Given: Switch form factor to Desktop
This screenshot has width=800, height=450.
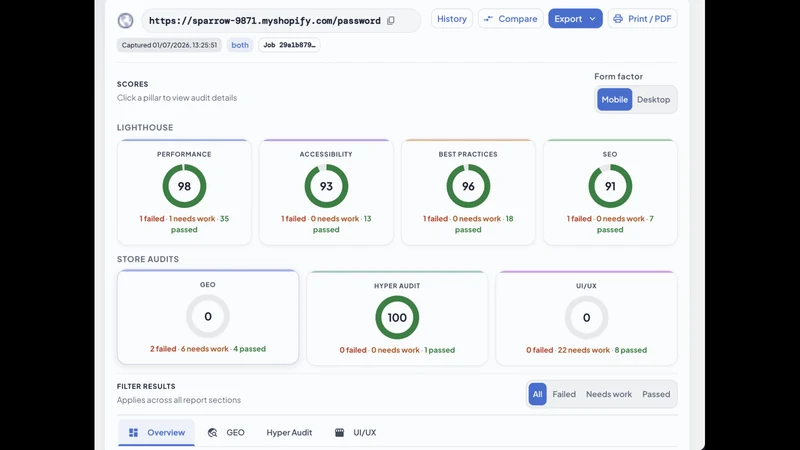Looking at the screenshot, I should pyautogui.click(x=653, y=99).
